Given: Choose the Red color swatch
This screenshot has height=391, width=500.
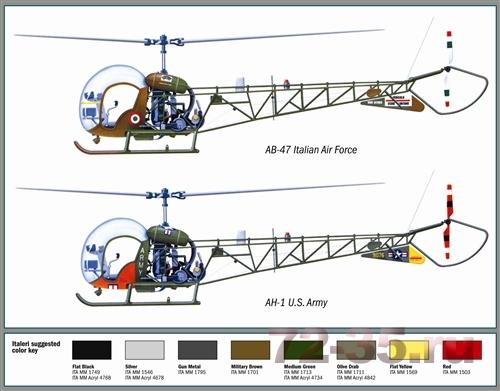Looking at the screenshot, I should (462, 350).
